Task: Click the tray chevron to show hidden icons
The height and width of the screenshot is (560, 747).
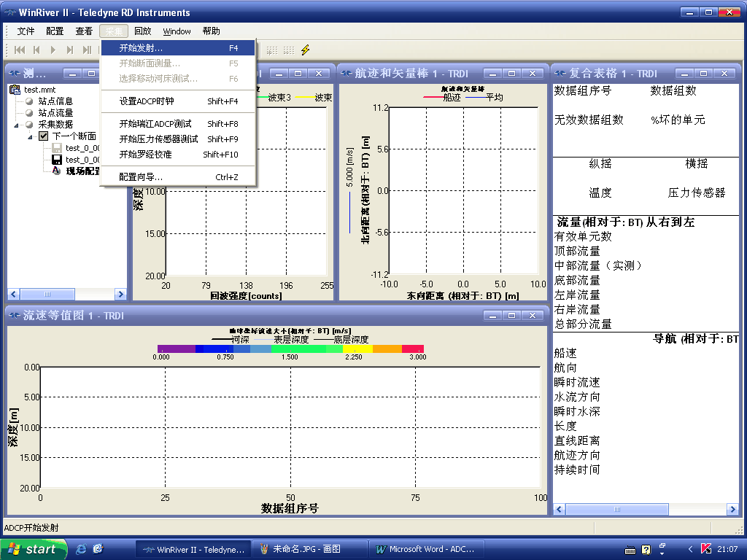Action: click(690, 548)
